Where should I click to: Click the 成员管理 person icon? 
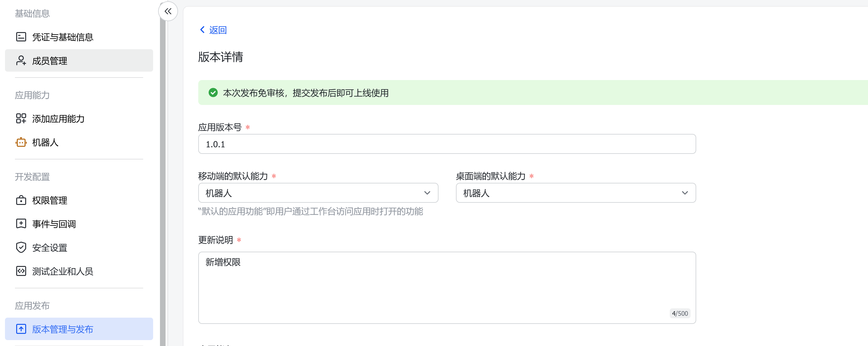21,60
